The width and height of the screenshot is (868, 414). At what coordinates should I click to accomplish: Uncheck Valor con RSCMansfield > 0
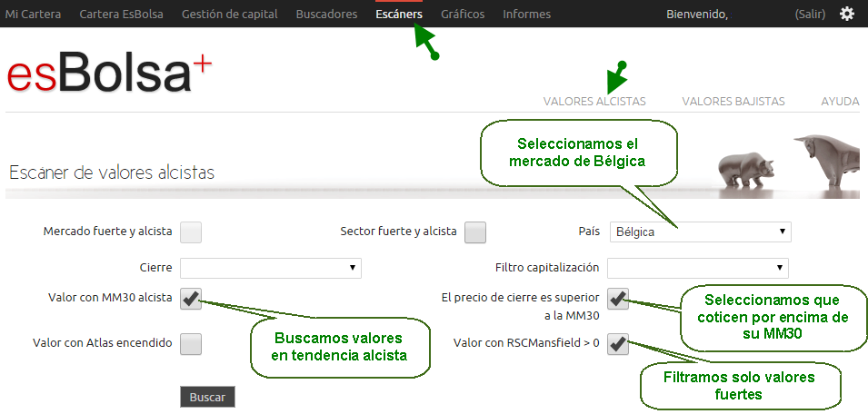click(x=618, y=344)
